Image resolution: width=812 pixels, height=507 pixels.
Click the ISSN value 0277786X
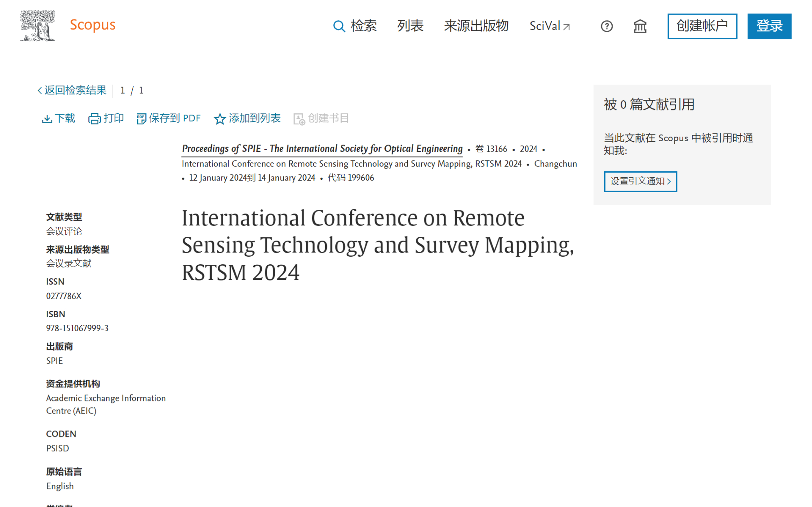(x=64, y=296)
